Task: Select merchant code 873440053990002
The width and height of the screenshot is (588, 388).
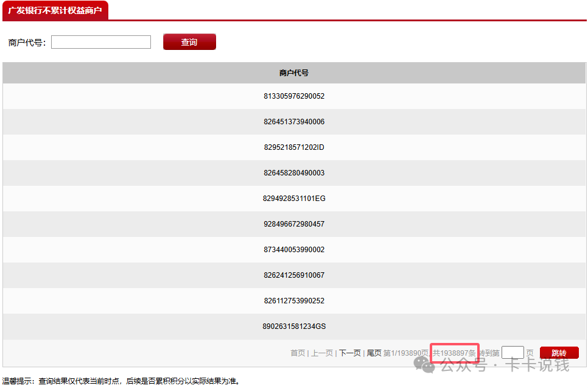Action: pos(294,250)
